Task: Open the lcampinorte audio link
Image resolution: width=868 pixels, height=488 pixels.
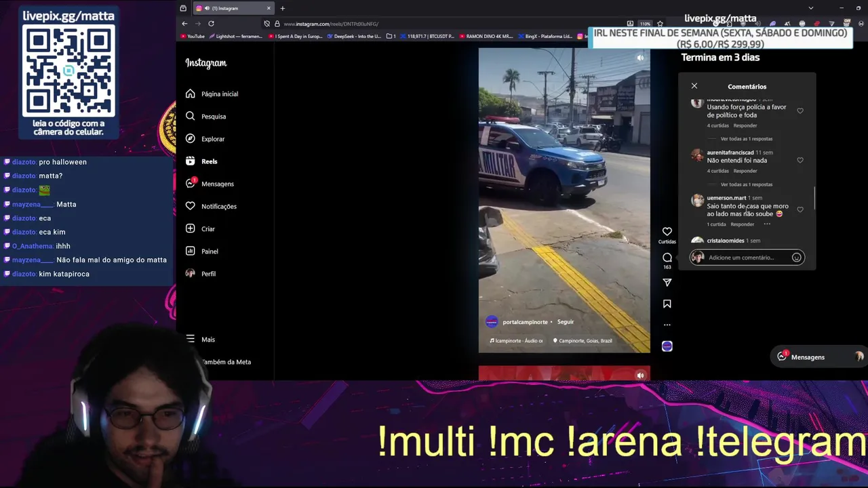Action: pyautogui.click(x=517, y=341)
